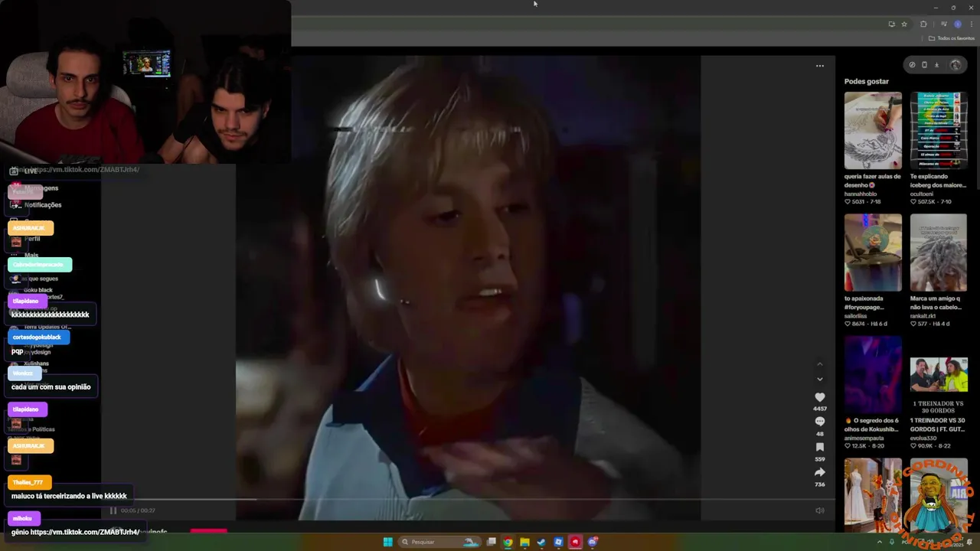Share the video using the arrow icon
Viewport: 980px width, 551px height.
point(819,472)
